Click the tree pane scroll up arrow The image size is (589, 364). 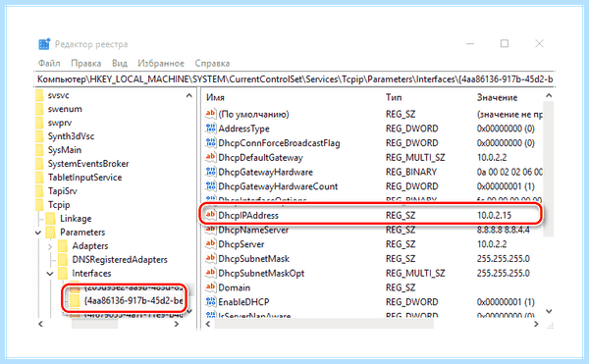pyautogui.click(x=188, y=96)
